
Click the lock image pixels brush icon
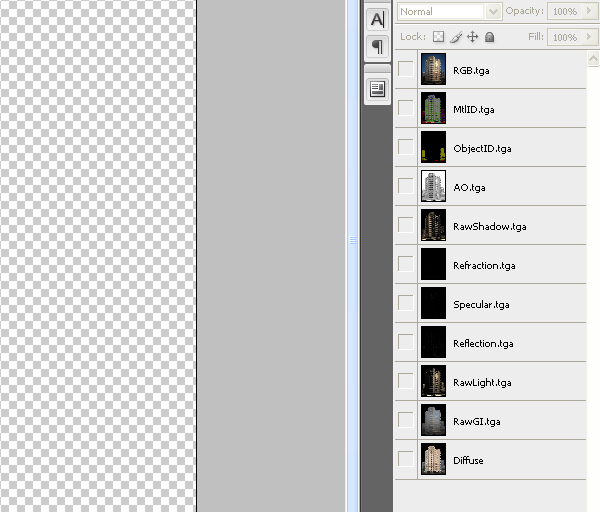(455, 37)
